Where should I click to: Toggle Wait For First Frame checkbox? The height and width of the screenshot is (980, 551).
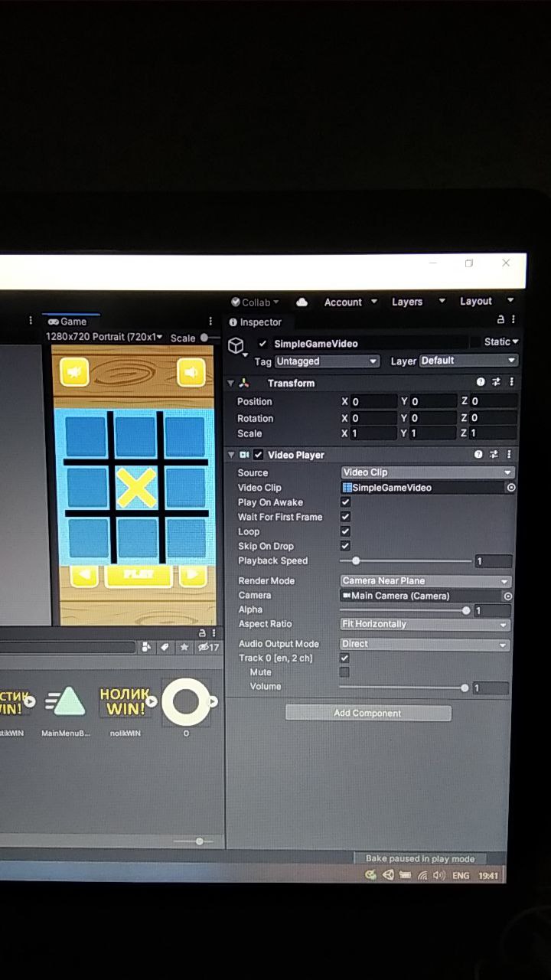345,517
